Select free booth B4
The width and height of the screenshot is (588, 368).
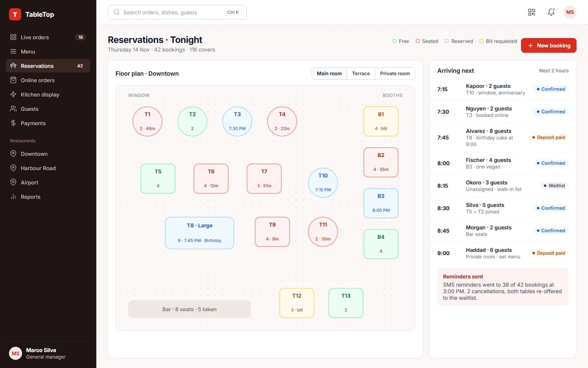pyautogui.click(x=381, y=244)
